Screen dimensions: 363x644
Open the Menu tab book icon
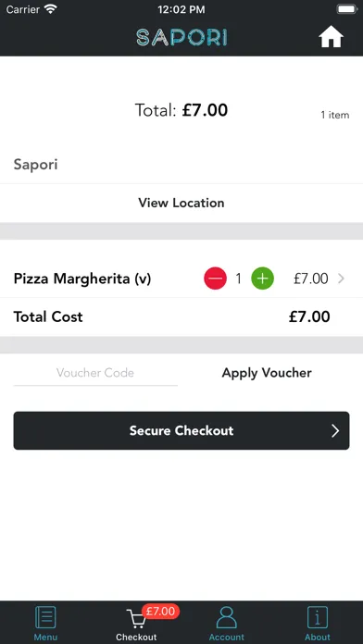(x=45, y=617)
